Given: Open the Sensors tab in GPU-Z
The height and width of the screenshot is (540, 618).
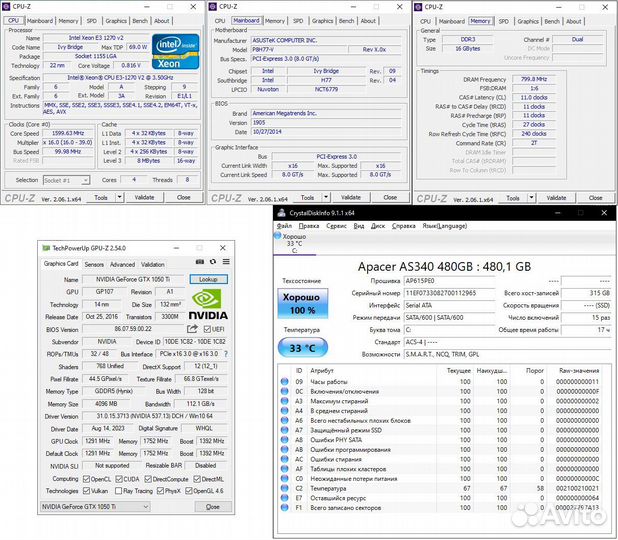Looking at the screenshot, I should [x=94, y=264].
